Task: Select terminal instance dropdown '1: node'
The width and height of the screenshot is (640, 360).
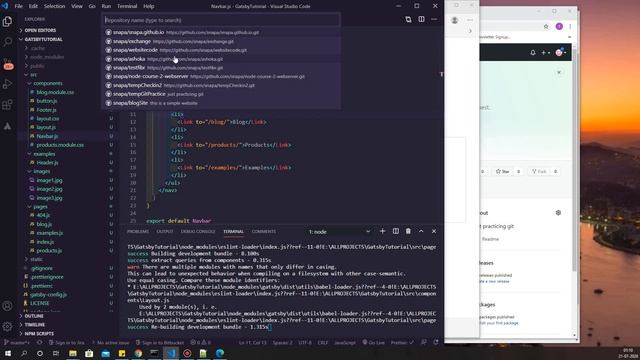Action: (x=339, y=232)
